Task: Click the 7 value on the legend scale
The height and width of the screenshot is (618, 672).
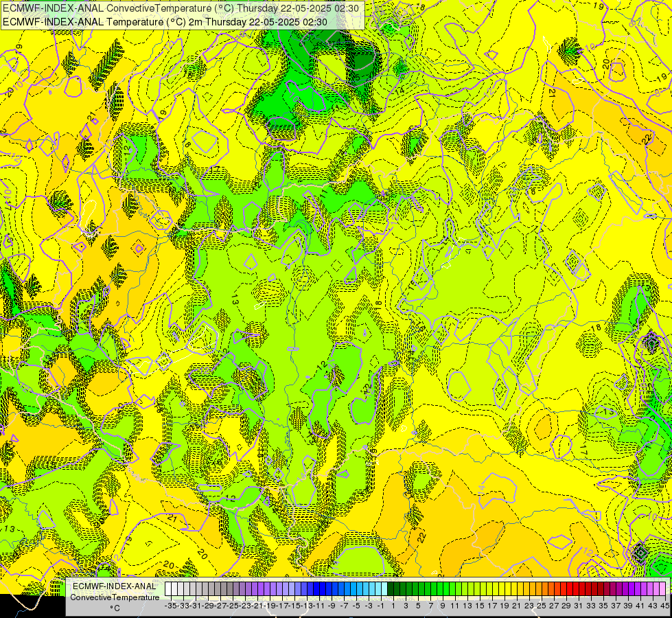Action: pos(430,606)
